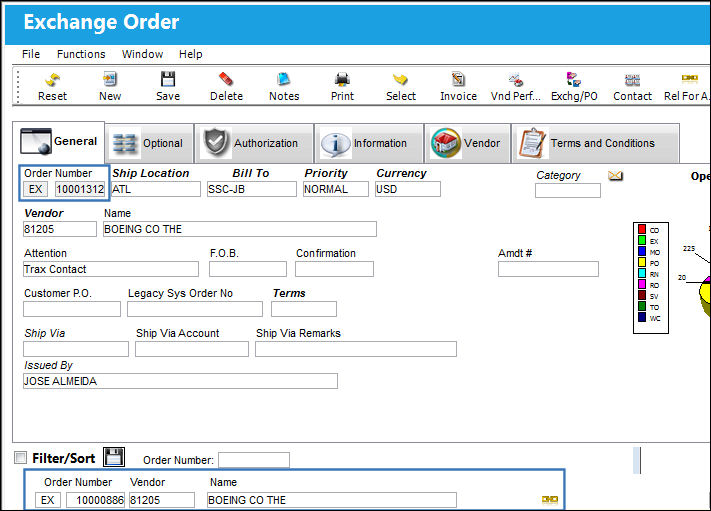
Task: Open Notes from the toolbar
Action: (284, 86)
